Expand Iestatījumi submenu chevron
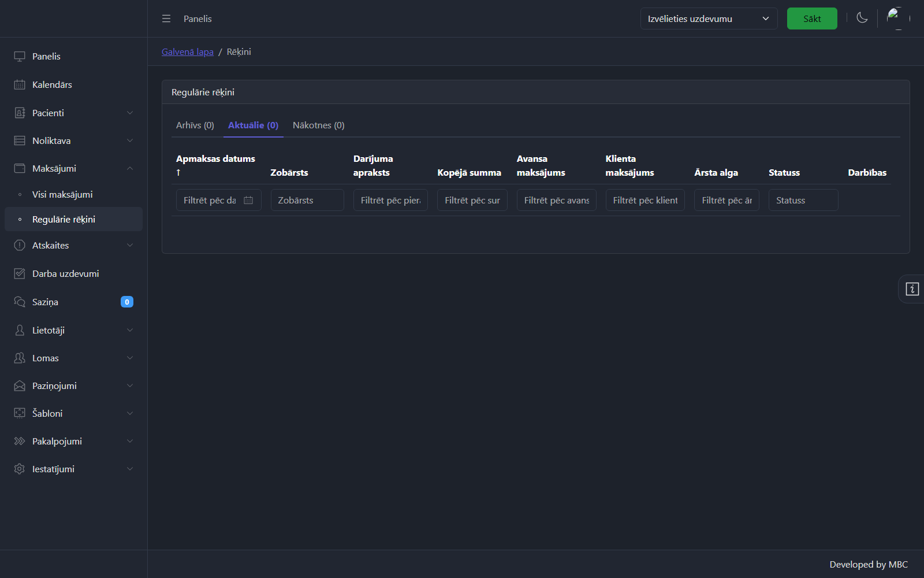The width and height of the screenshot is (924, 578). tap(130, 469)
